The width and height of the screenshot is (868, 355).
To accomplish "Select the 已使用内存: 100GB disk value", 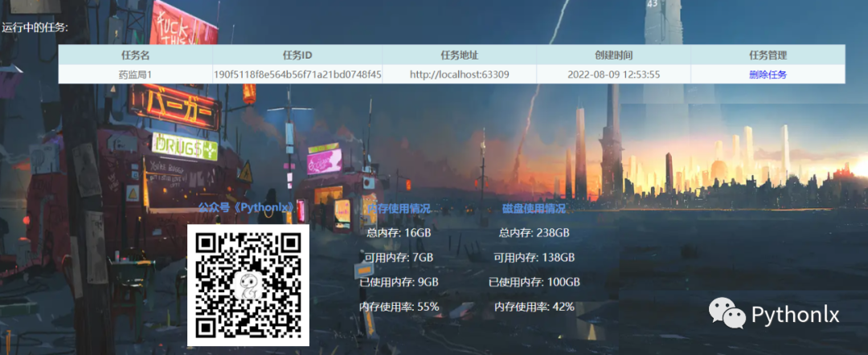I will tap(534, 282).
